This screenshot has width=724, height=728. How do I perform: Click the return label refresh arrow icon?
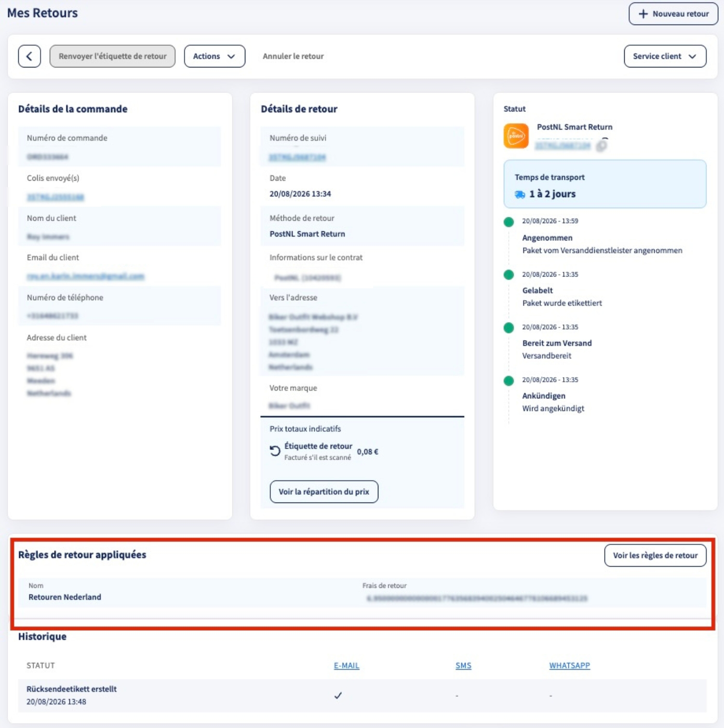pyautogui.click(x=275, y=451)
